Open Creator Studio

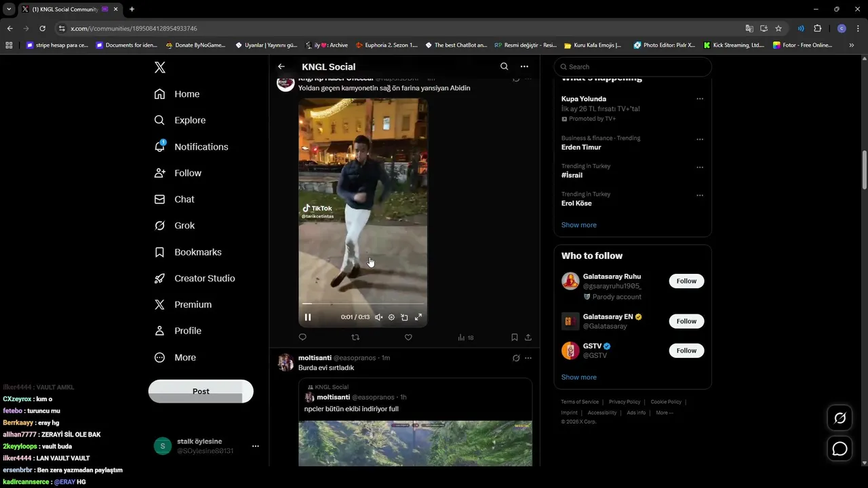point(195,279)
